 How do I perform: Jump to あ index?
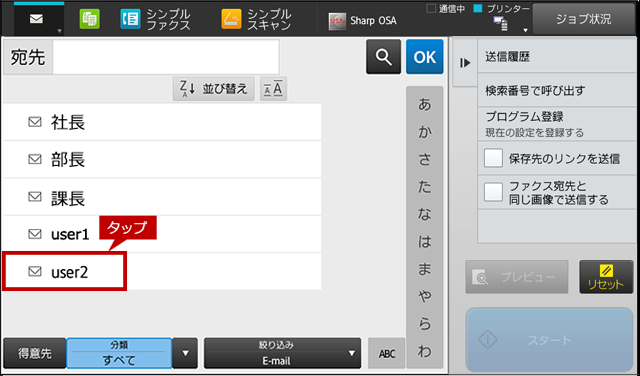coord(424,105)
